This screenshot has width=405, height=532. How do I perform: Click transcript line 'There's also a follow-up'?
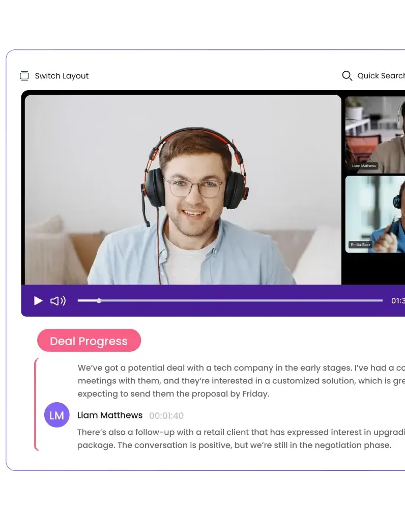point(241,432)
